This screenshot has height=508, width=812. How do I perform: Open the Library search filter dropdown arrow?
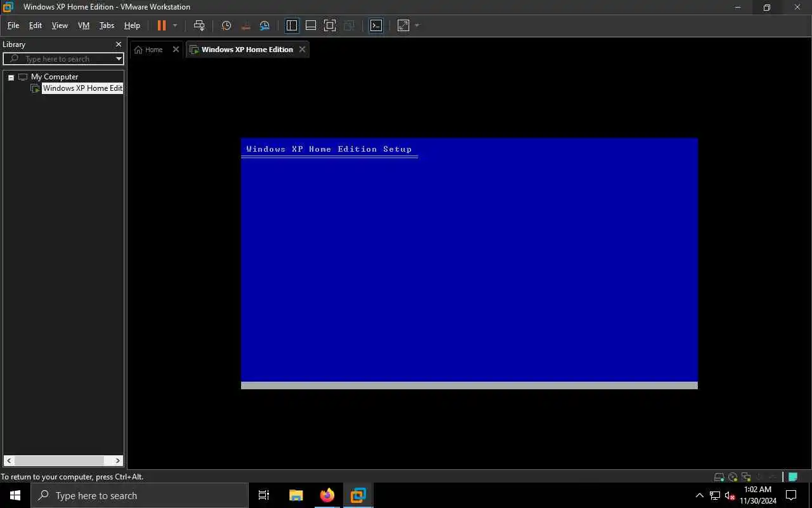pyautogui.click(x=119, y=58)
